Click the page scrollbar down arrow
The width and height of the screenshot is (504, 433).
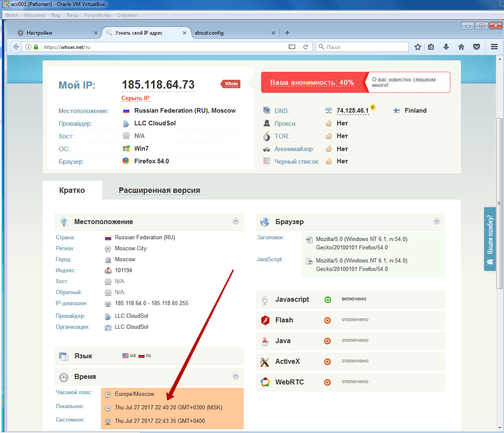pyautogui.click(x=499, y=428)
